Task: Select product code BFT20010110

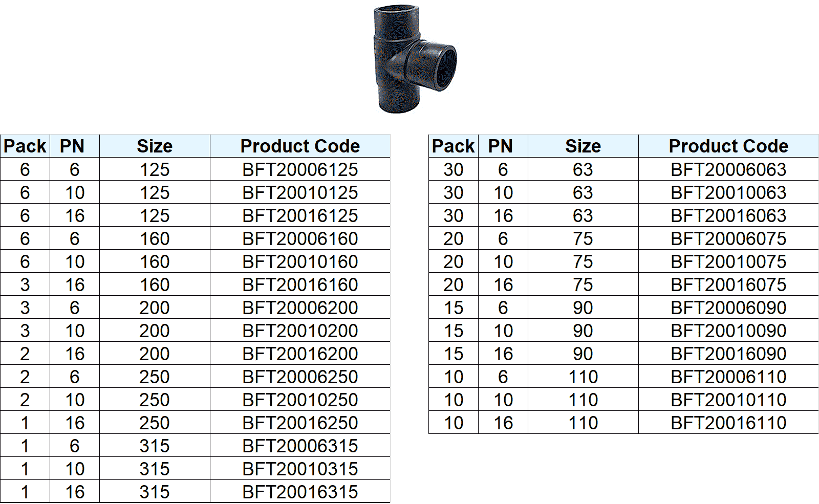Action: (728, 400)
